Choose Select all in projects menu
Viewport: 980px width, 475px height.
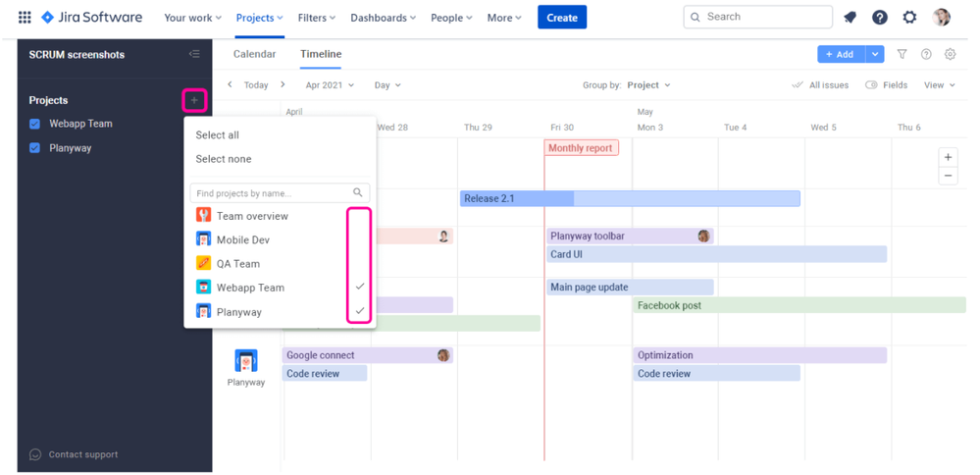pos(218,135)
